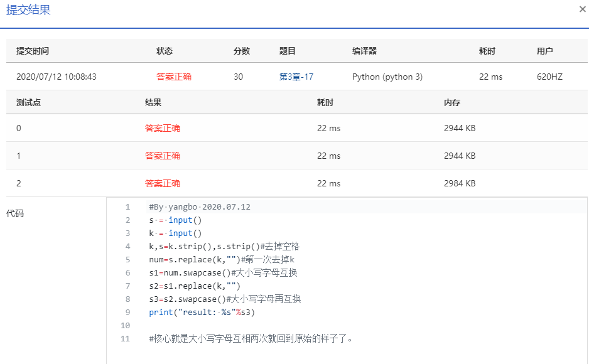Select submission time 2020/07/12 10:08:43
Viewport: 589px width, 364px height.
pos(57,77)
